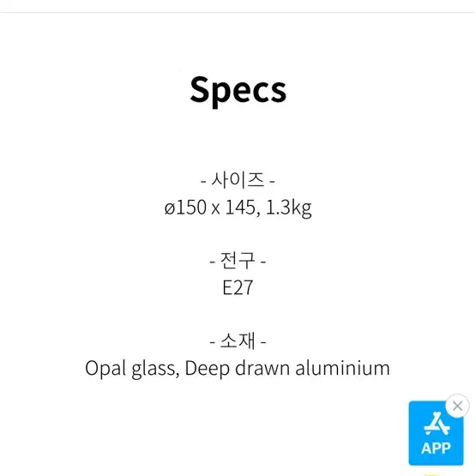This screenshot has width=476, height=476.
Task: Open the App Store APP banner
Action: click(436, 433)
